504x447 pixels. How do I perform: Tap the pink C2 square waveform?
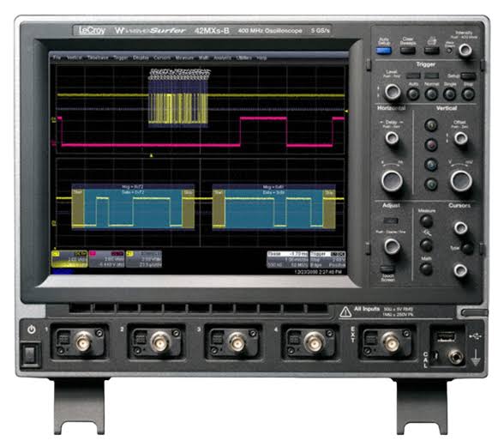(201, 132)
